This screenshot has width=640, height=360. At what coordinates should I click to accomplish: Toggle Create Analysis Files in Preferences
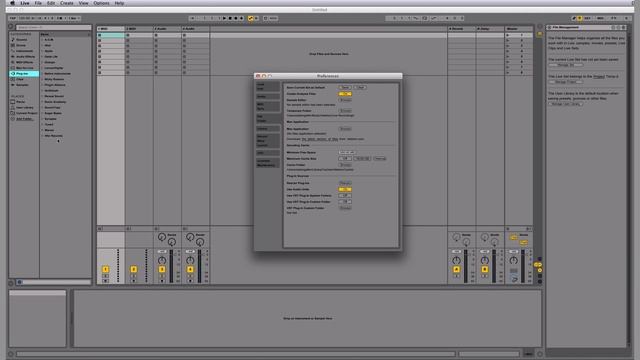345,94
